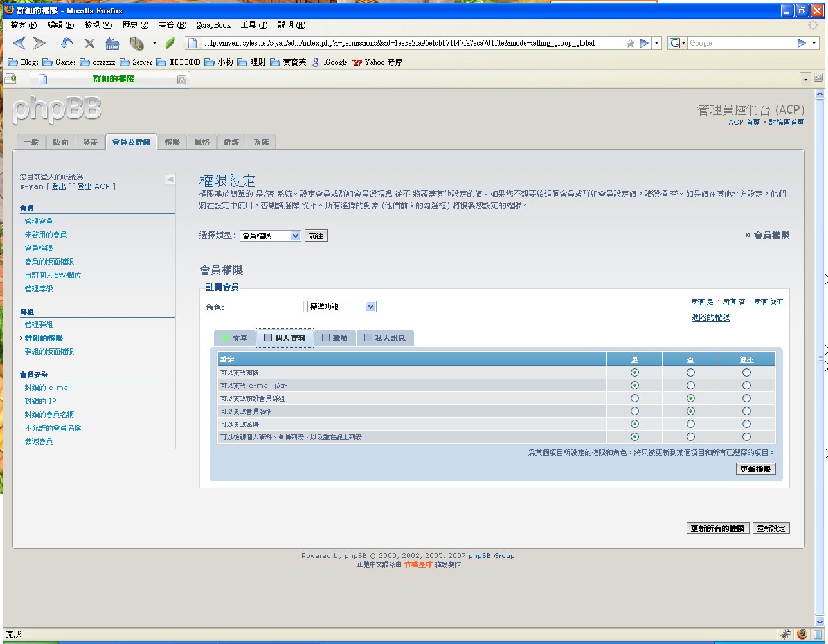The image size is (828, 644).
Task: Click the Go arrow beside the address bar
Action: 644,43
